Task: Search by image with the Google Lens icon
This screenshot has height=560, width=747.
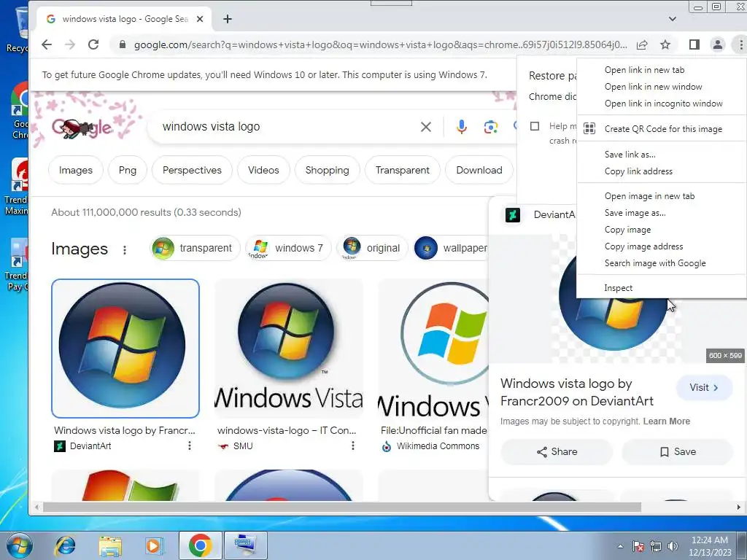Action: point(491,127)
